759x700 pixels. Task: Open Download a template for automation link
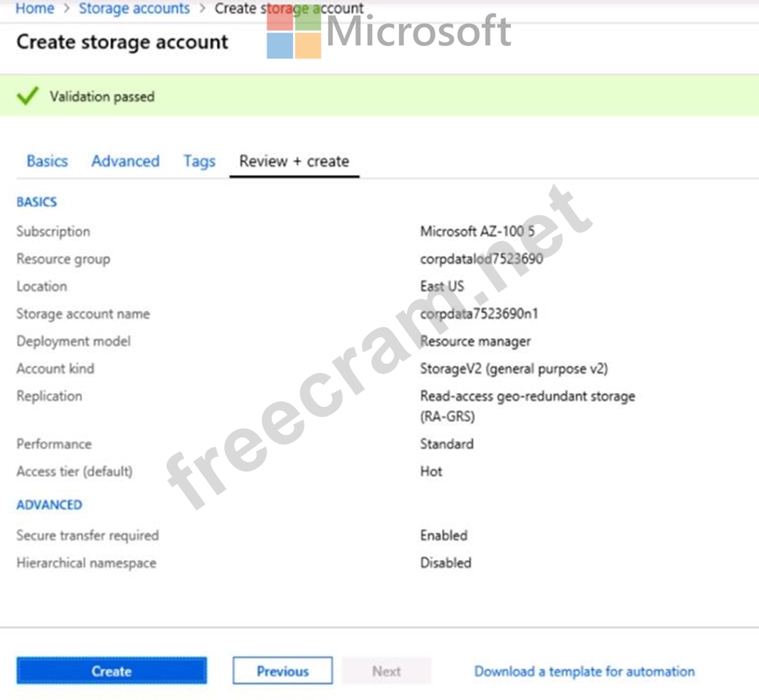pos(584,671)
